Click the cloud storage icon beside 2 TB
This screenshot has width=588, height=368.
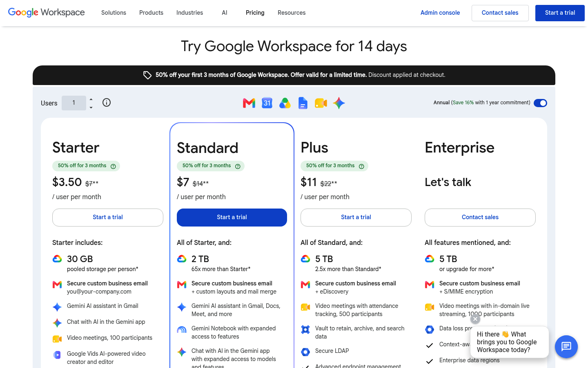(x=182, y=259)
